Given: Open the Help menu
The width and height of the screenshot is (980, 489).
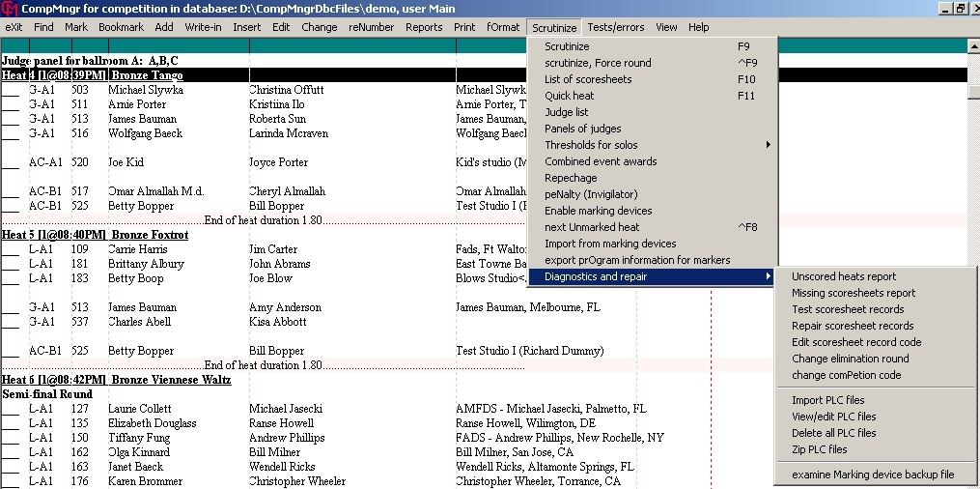Looking at the screenshot, I should (699, 27).
